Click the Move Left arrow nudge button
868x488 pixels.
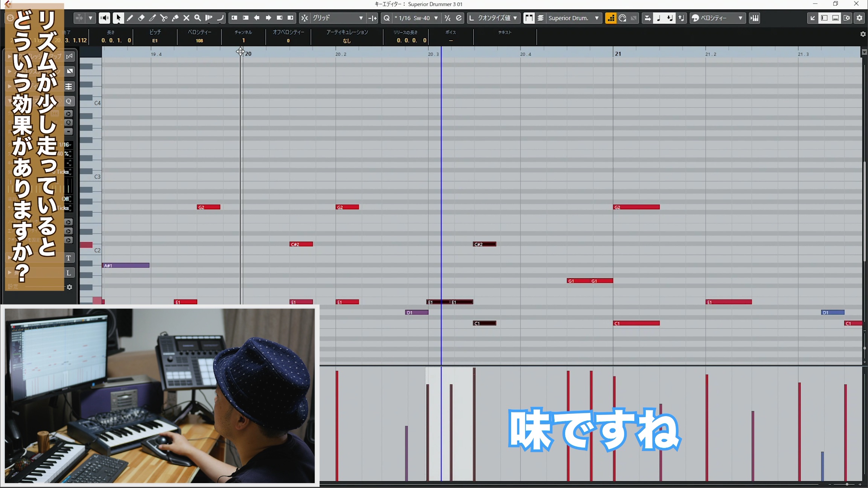click(257, 18)
